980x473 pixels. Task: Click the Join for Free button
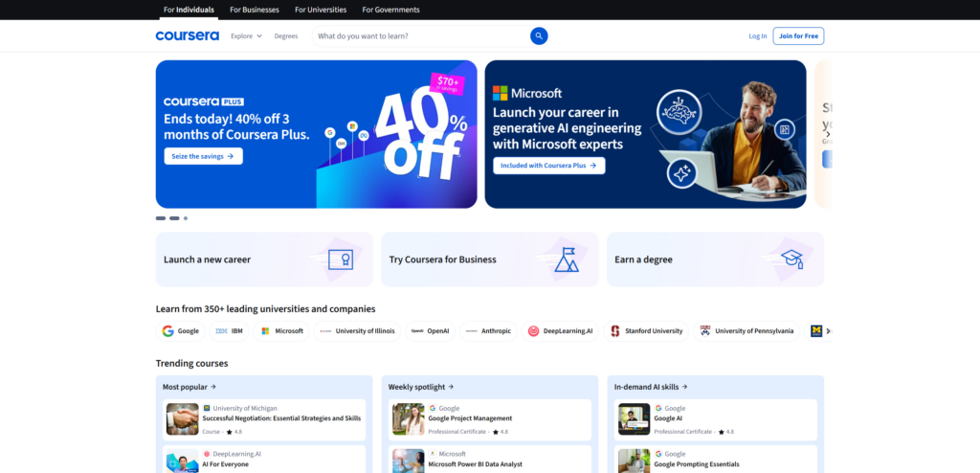(x=798, y=36)
